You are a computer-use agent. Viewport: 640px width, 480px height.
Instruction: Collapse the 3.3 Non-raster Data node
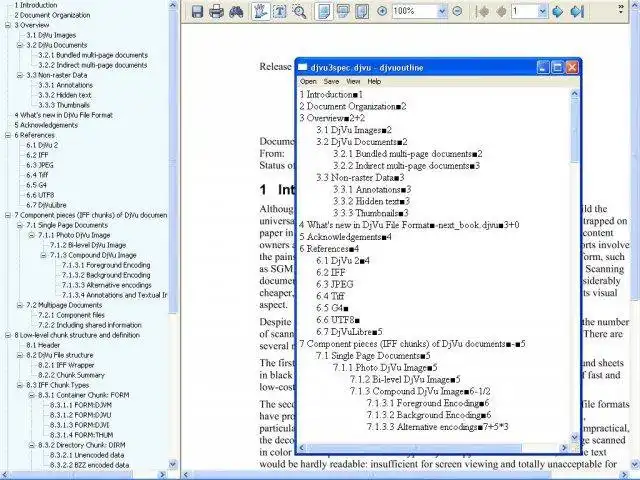tap(20, 75)
